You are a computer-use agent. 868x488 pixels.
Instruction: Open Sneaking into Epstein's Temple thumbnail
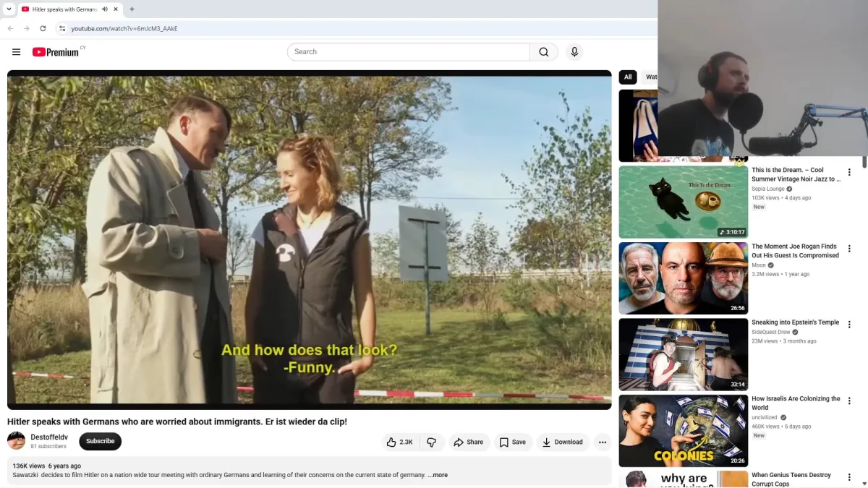coord(684,354)
